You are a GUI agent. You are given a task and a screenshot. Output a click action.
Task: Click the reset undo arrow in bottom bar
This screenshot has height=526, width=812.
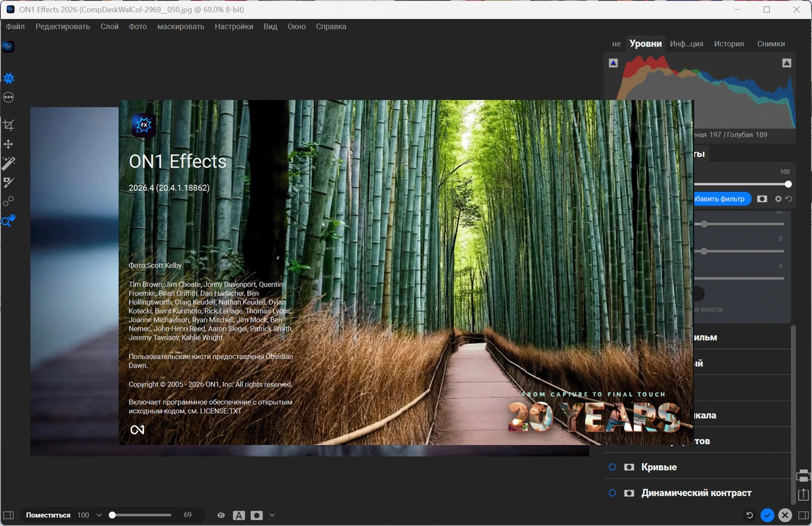point(749,515)
